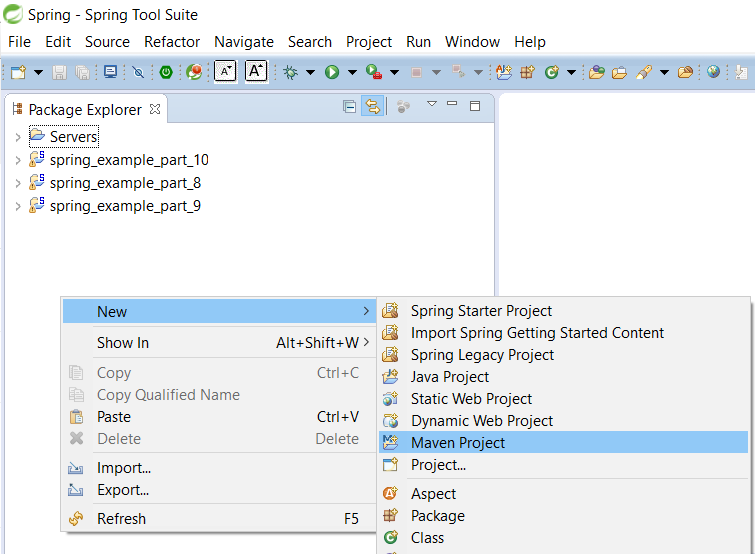
Task: Click the green Run button
Action: point(332,73)
